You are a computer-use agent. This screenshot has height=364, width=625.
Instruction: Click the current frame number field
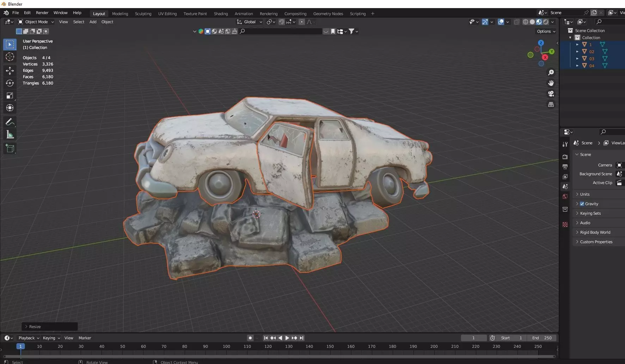474,338
